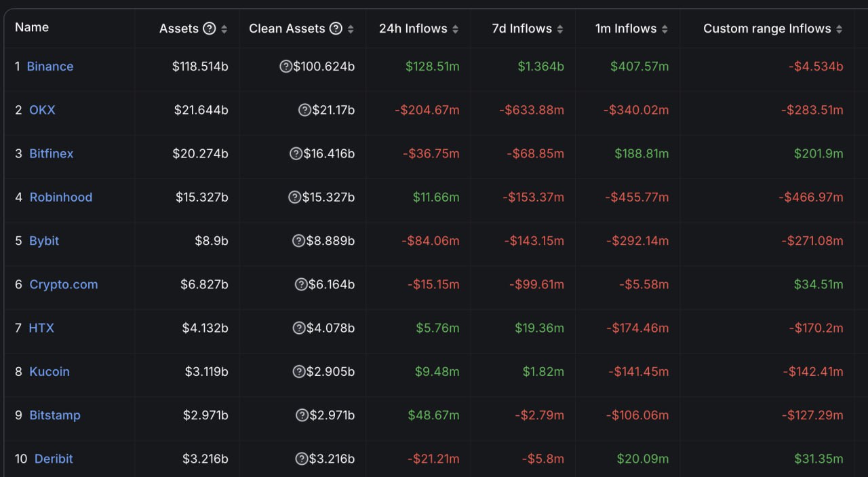Click the custom range value $34.51m
The height and width of the screenshot is (477, 868).
[x=819, y=284]
